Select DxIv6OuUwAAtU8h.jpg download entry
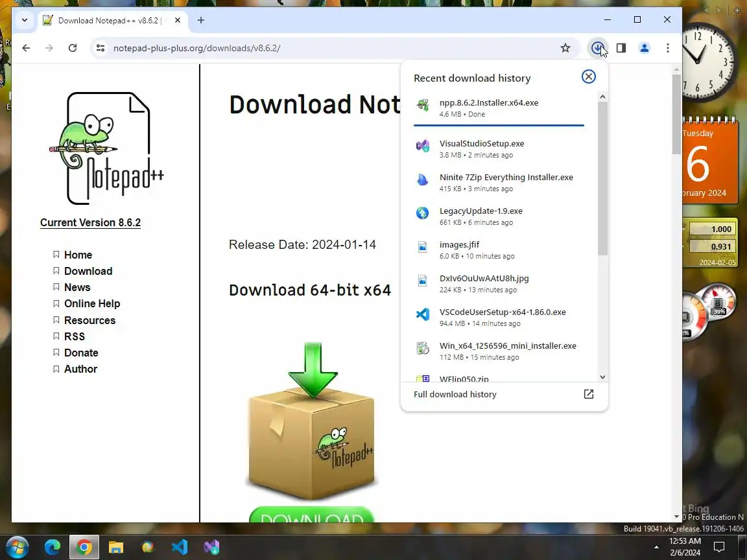The image size is (747, 560). tap(499, 284)
